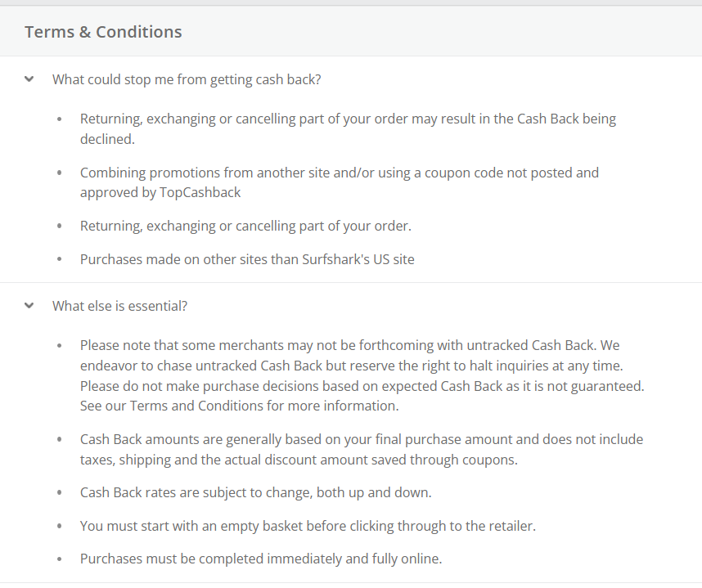This screenshot has width=702, height=588.
Task: Collapse the 'What else is essential' chevron
Action: [29, 305]
